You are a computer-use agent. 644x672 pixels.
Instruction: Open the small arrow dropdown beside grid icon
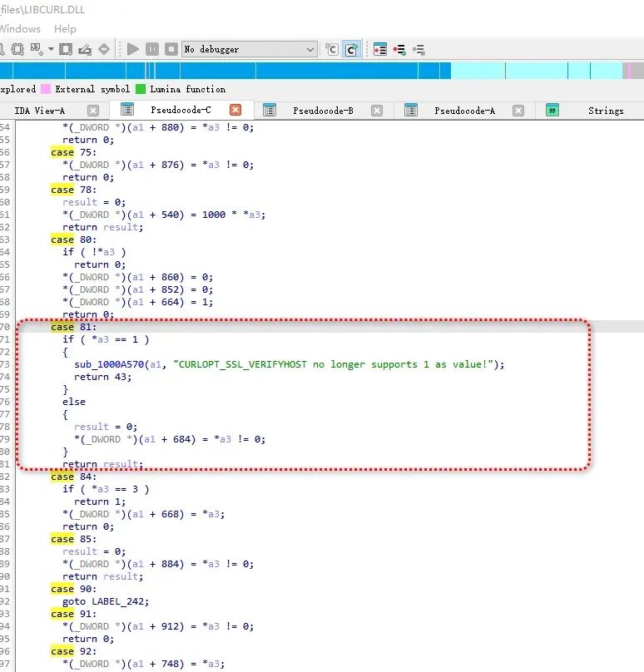[51, 49]
